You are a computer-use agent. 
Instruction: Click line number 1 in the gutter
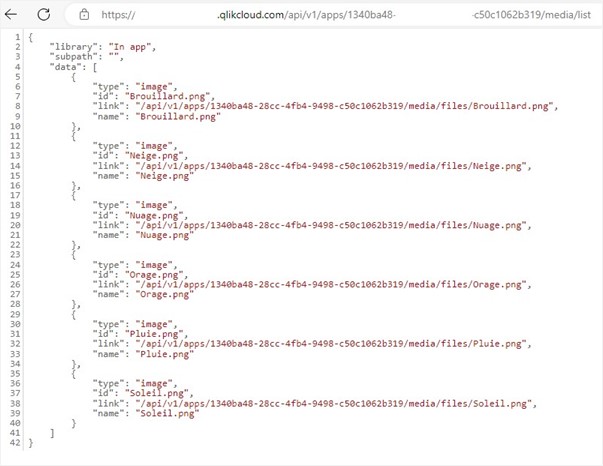pyautogui.click(x=17, y=37)
